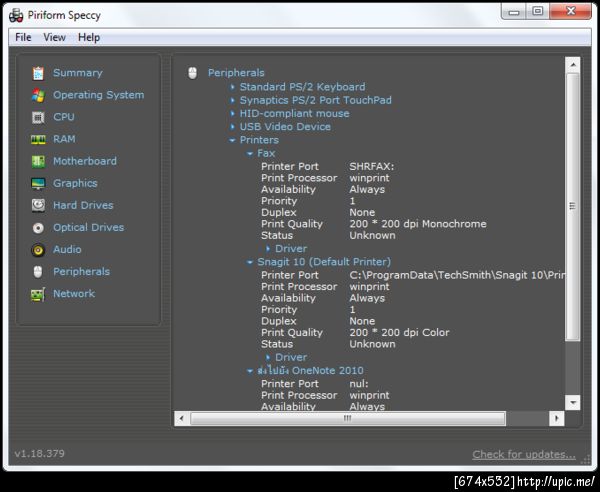Click the 'nul:' printer port value
The width and height of the screenshot is (600, 492).
click(x=359, y=384)
